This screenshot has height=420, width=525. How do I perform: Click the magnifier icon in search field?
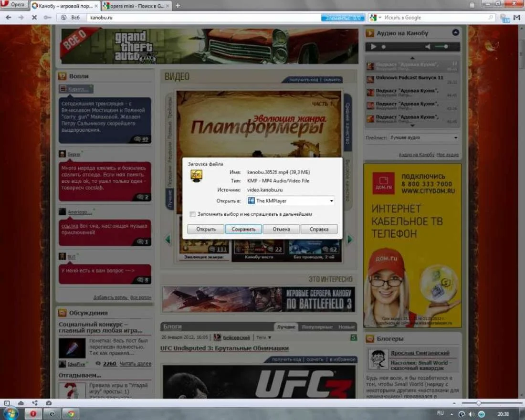(491, 17)
